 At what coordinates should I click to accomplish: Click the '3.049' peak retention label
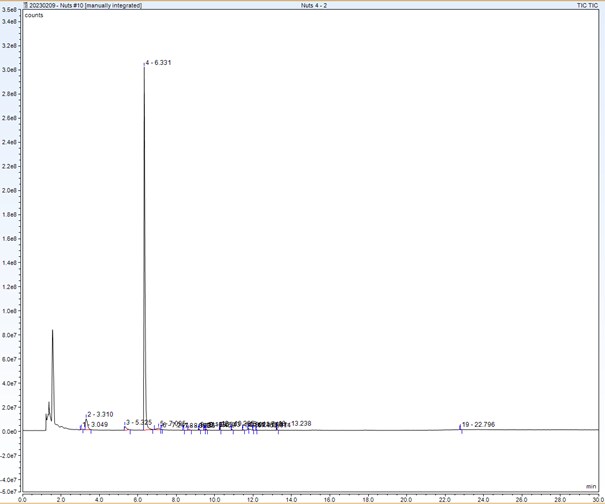[x=99, y=425]
